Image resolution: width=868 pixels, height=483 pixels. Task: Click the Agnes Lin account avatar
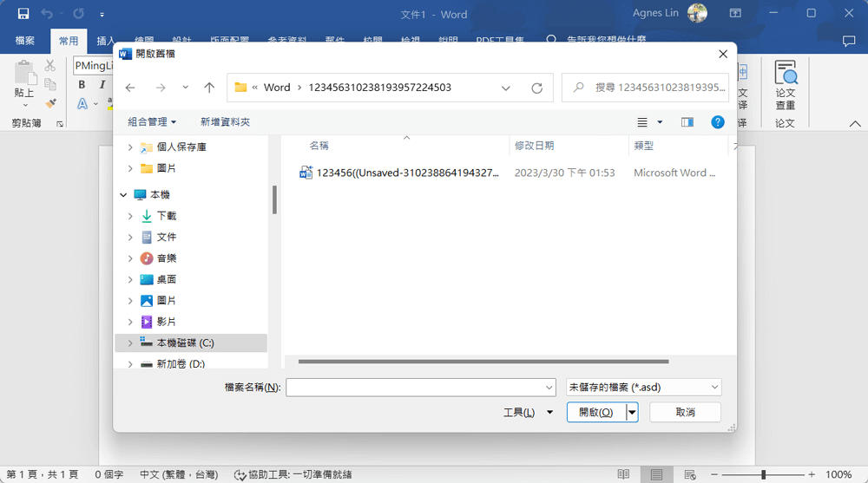[x=697, y=13]
